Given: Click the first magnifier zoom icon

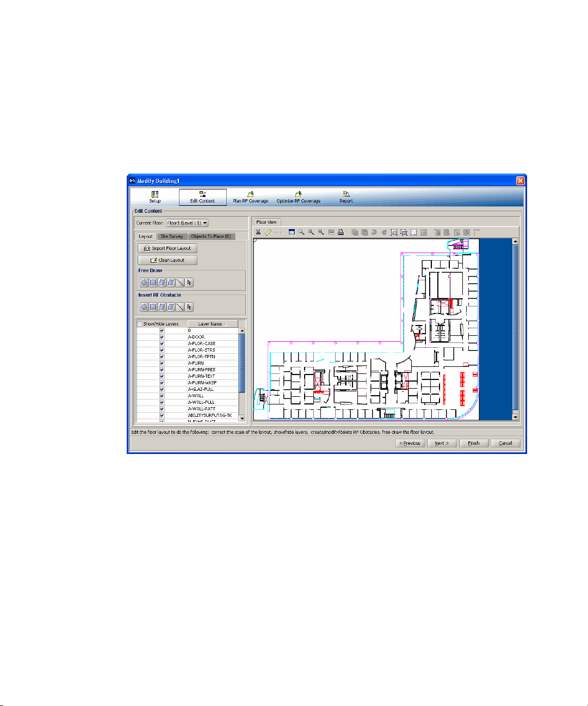Looking at the screenshot, I should coord(301,232).
